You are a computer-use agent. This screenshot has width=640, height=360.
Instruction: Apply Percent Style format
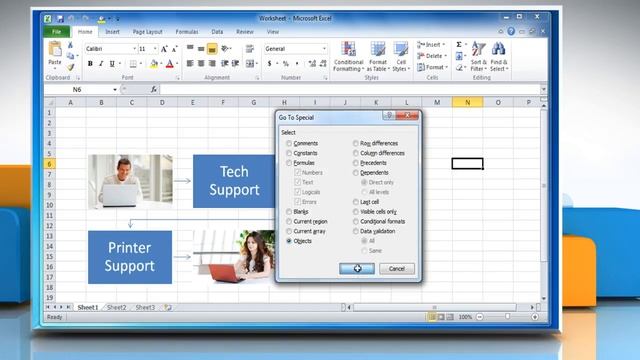[x=286, y=64]
